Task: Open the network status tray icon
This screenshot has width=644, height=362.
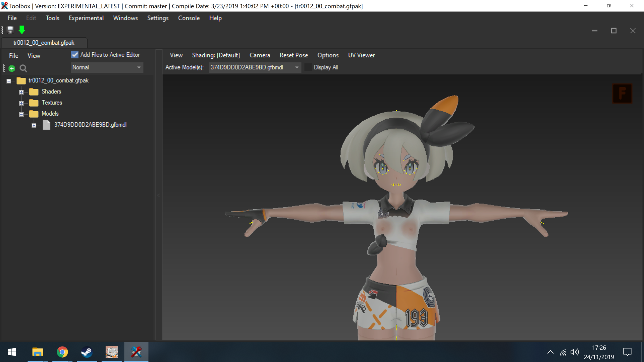Action: pyautogui.click(x=563, y=352)
